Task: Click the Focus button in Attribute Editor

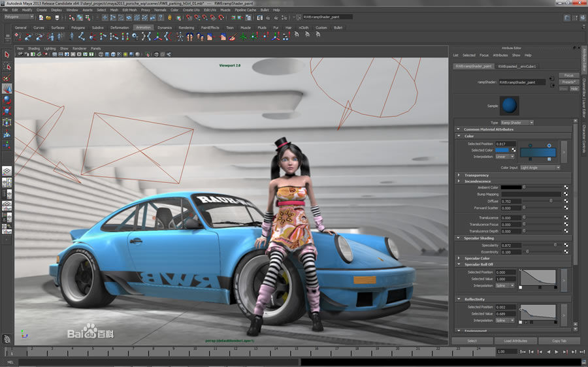Action: tap(569, 75)
